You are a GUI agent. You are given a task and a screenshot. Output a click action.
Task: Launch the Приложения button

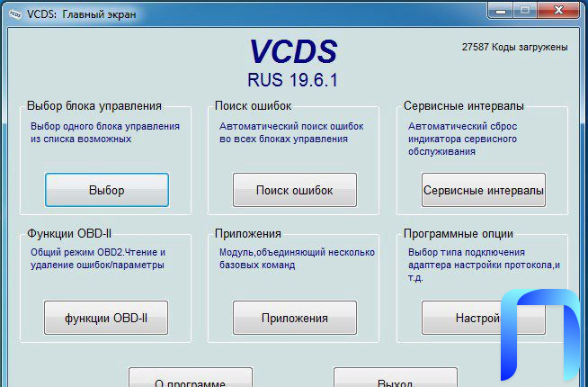pyautogui.click(x=295, y=318)
